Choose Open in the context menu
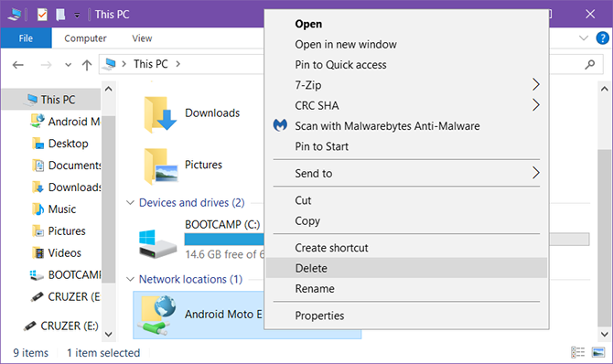Viewport: 613px width, 364px height. [406, 24]
